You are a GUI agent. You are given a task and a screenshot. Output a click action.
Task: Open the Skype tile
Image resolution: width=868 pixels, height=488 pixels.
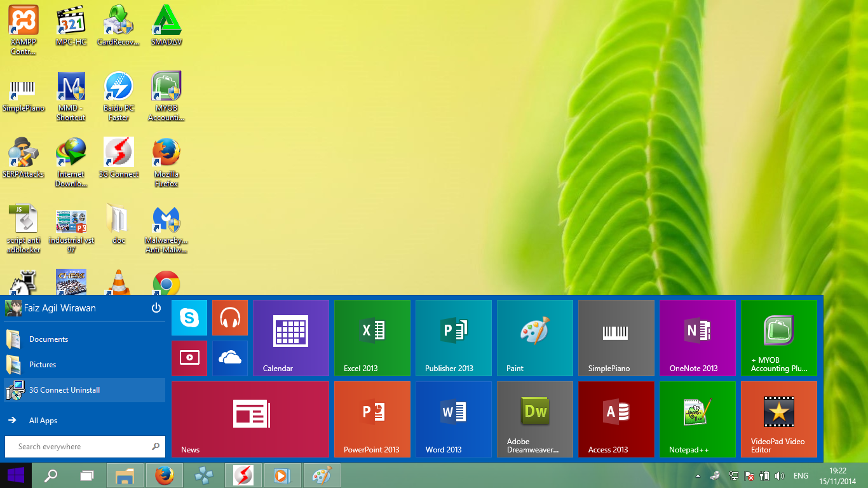tap(189, 318)
